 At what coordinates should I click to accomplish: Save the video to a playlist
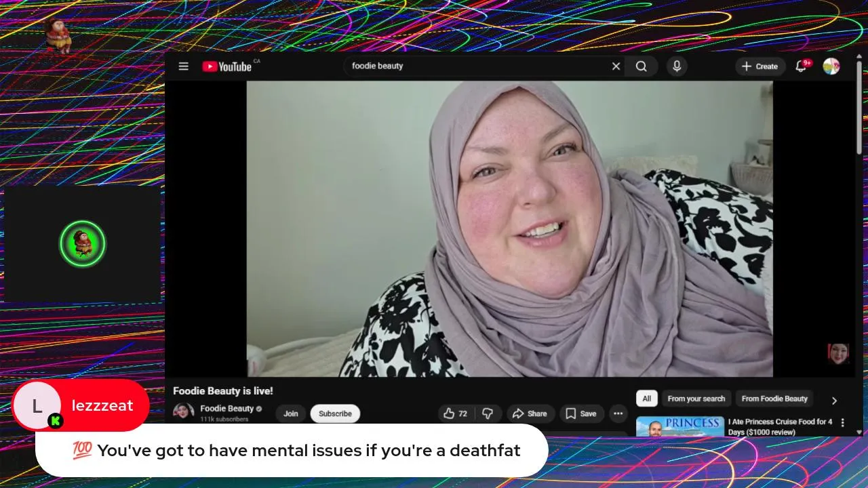point(581,413)
